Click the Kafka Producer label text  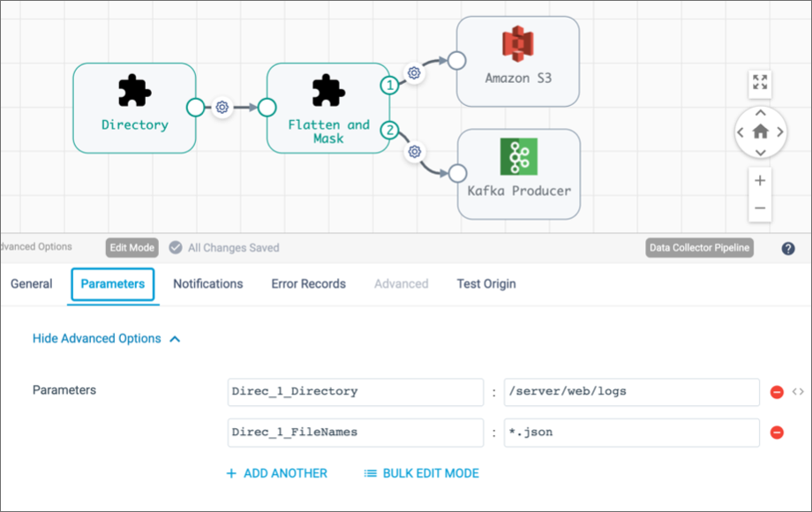(x=519, y=191)
